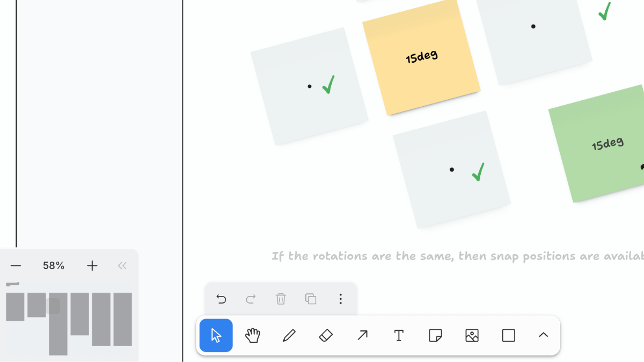Expand more tools with the chevron
644x362 pixels.
pyautogui.click(x=543, y=335)
